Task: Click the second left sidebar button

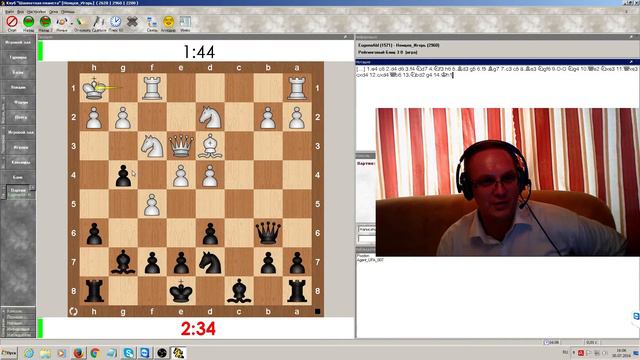Action: (18, 57)
